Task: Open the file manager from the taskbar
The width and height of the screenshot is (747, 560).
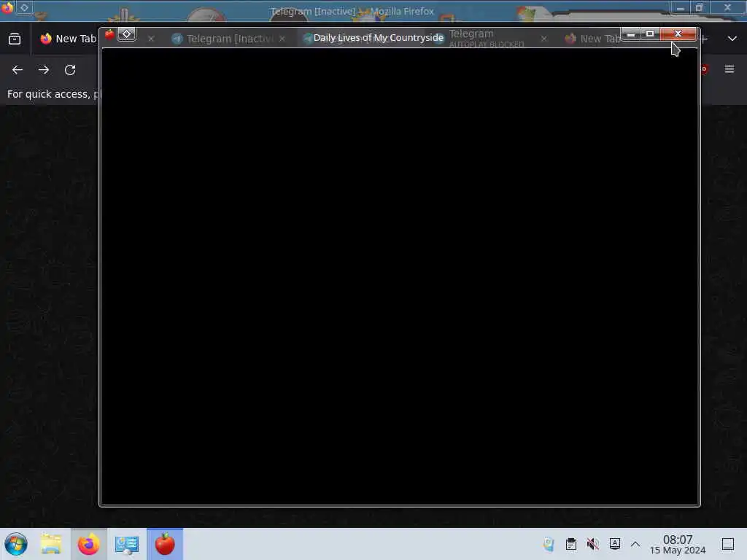Action: [51, 544]
